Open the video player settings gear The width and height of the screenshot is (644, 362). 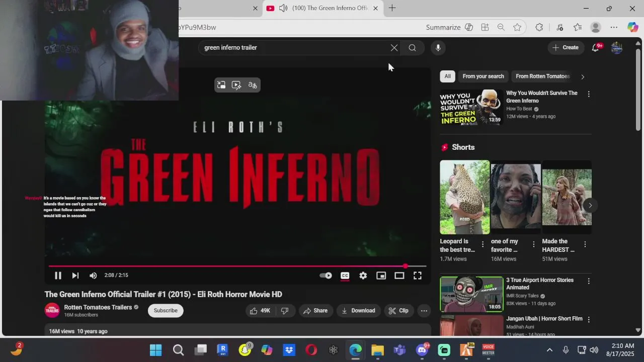tap(363, 276)
